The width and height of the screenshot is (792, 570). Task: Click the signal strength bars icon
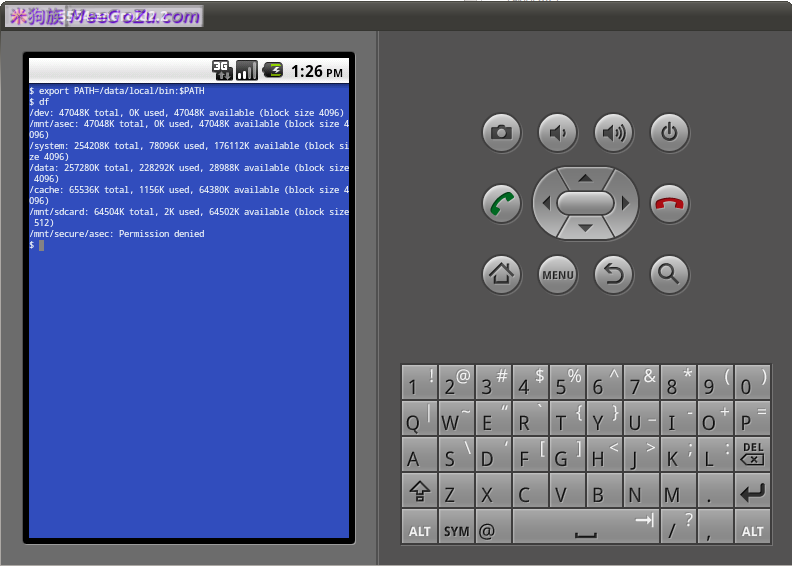(247, 70)
